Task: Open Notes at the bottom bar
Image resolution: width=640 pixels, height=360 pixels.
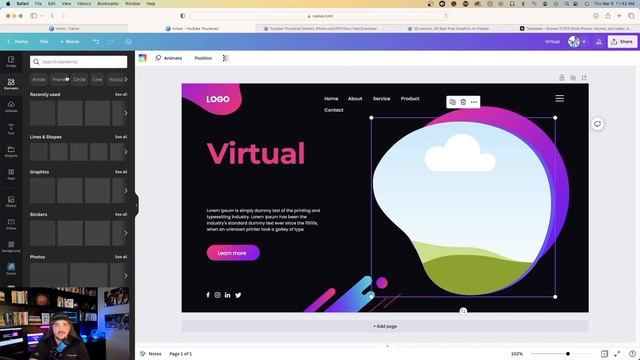Action: coord(151,354)
